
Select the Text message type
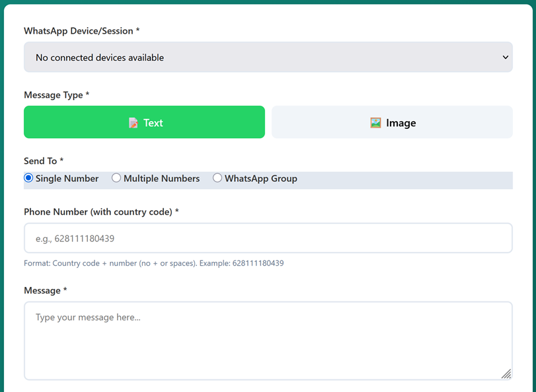click(144, 122)
